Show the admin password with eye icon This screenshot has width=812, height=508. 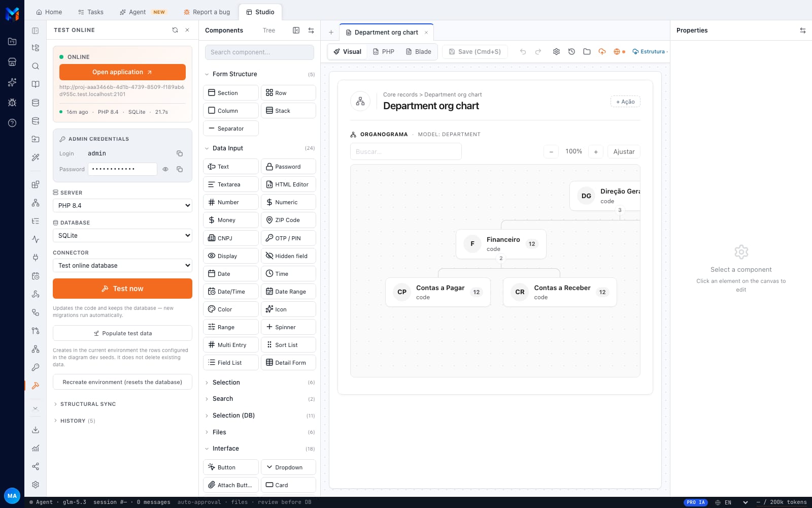tap(165, 169)
